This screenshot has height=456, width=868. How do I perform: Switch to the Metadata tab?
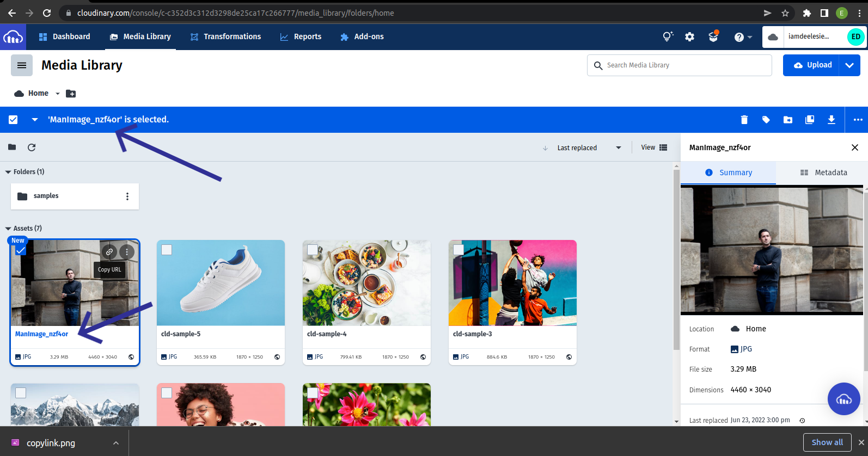(823, 172)
